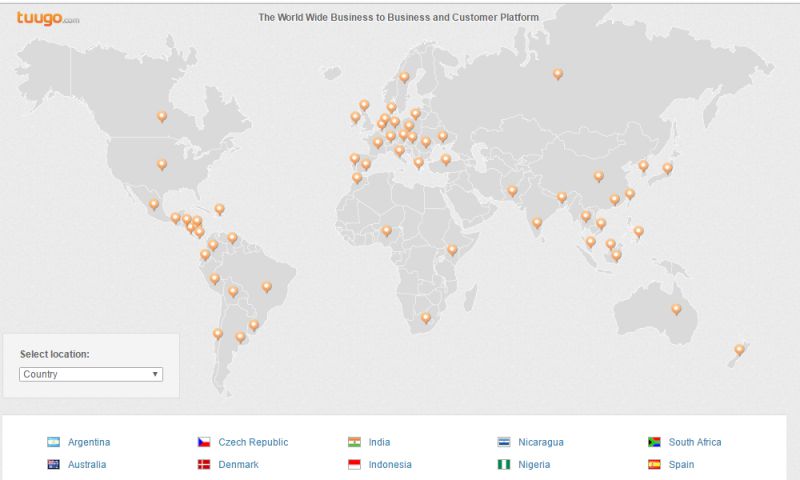Click the map pin on Portugal

[x=355, y=159]
